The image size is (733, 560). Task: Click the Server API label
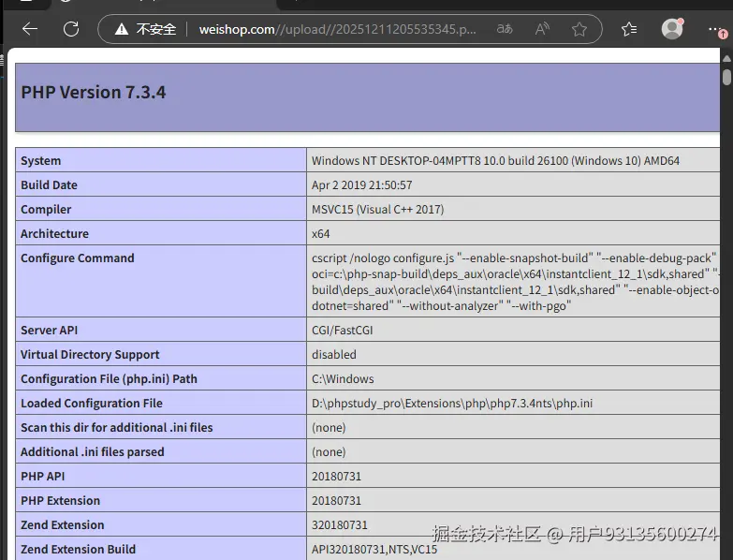click(49, 330)
